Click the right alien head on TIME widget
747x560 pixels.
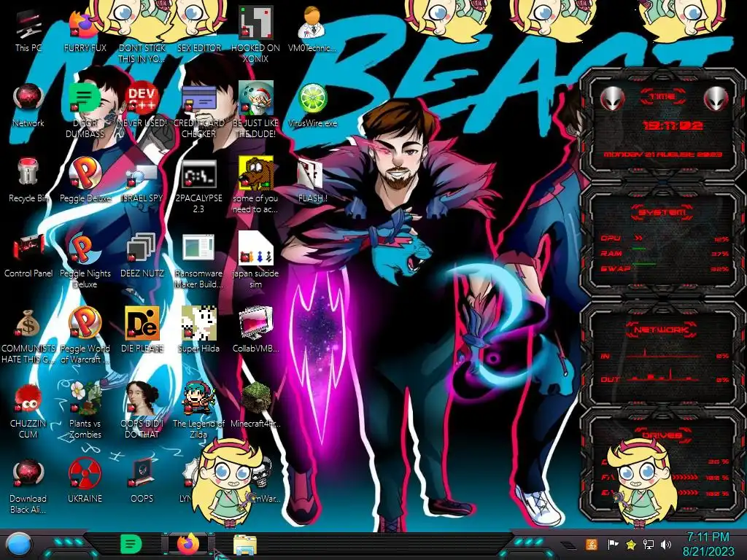(716, 98)
